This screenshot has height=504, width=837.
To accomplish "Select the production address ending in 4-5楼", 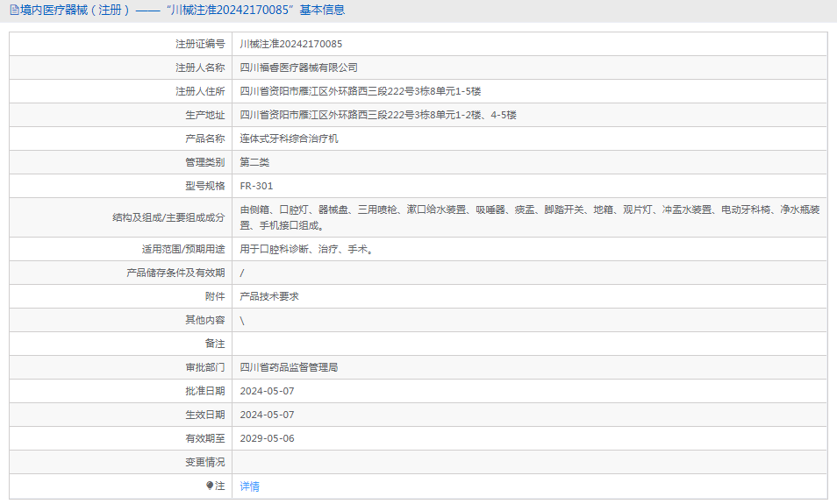I will pyautogui.click(x=378, y=115).
